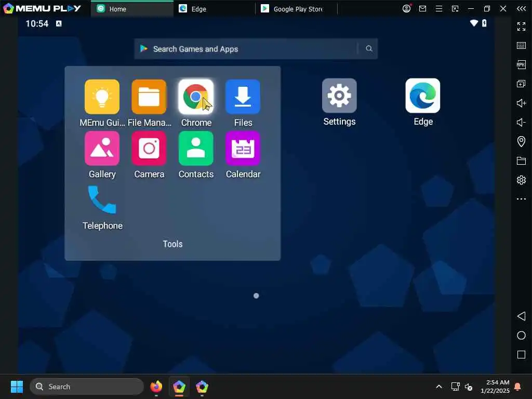Switch to the Google Play Store tab

click(297, 9)
